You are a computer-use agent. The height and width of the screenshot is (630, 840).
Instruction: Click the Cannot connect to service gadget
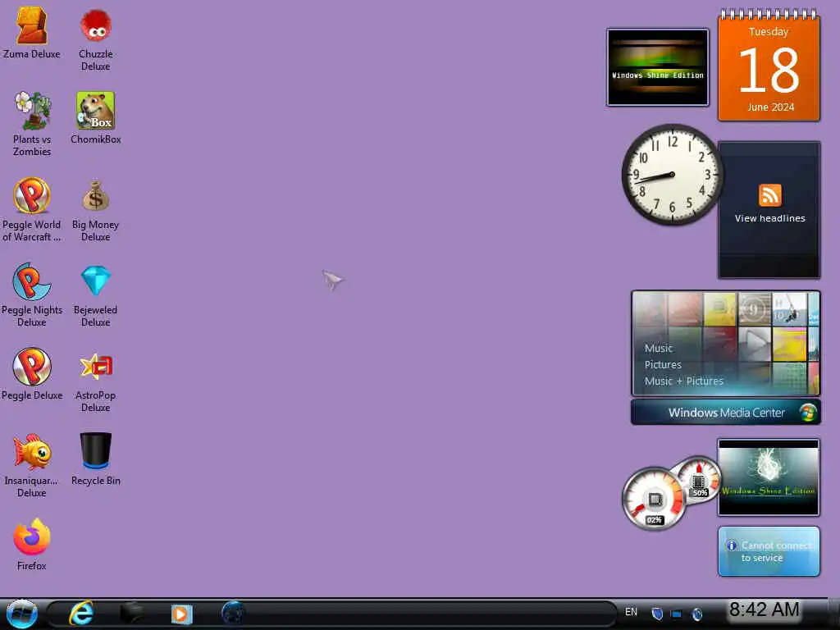coord(769,551)
